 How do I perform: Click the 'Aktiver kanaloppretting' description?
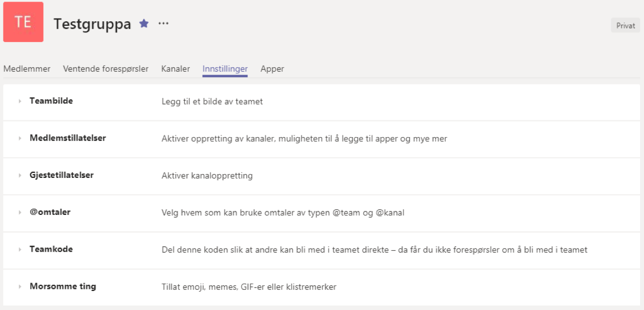[207, 176]
